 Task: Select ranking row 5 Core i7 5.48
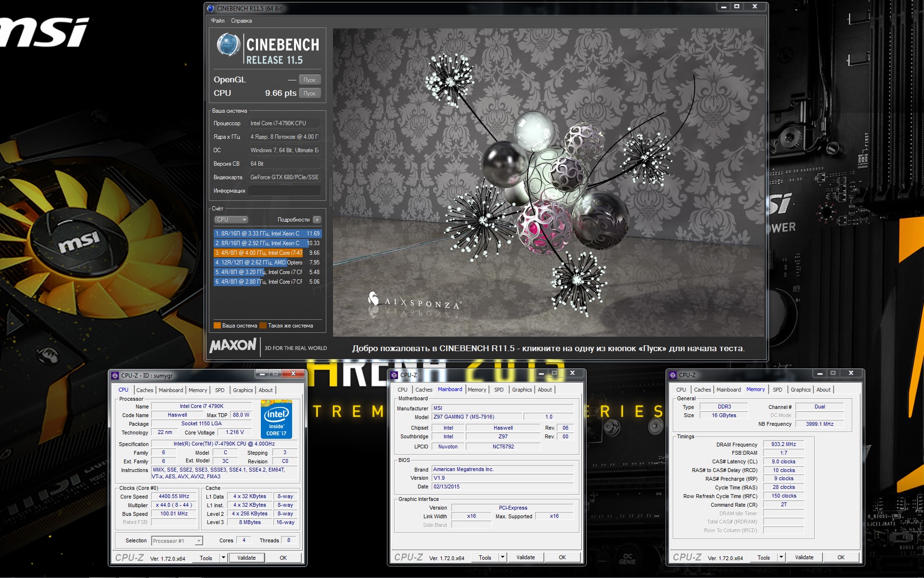pos(267,272)
